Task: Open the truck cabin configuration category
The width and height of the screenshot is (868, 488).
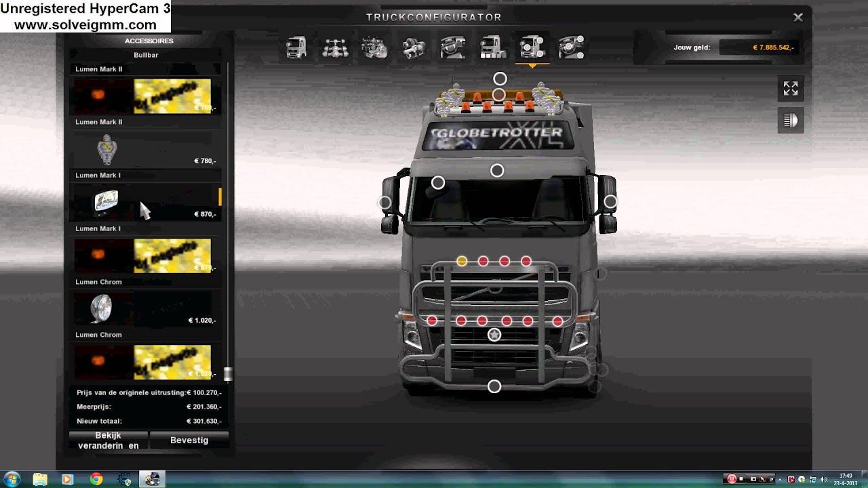Action: 296,47
